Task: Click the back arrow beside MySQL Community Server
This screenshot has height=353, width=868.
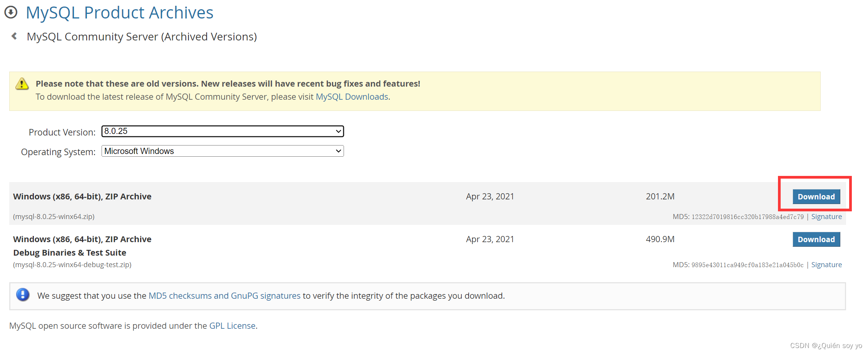Action: click(x=14, y=36)
